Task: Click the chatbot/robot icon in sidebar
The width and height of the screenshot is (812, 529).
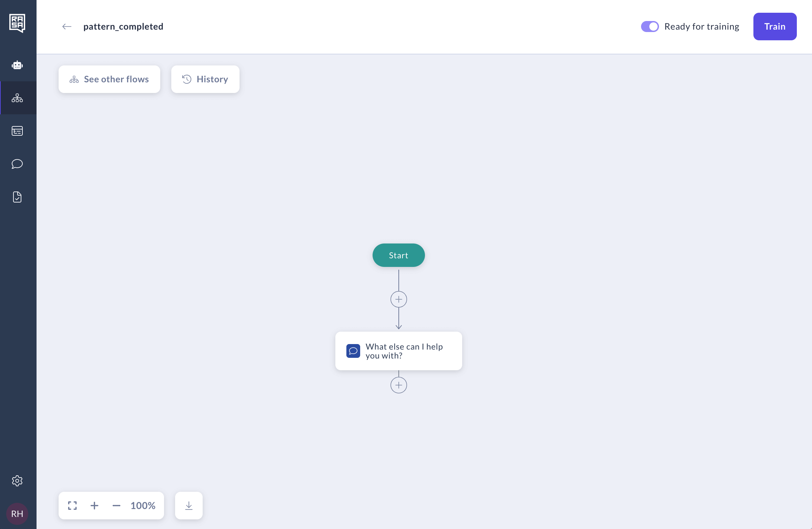Action: coord(18,65)
